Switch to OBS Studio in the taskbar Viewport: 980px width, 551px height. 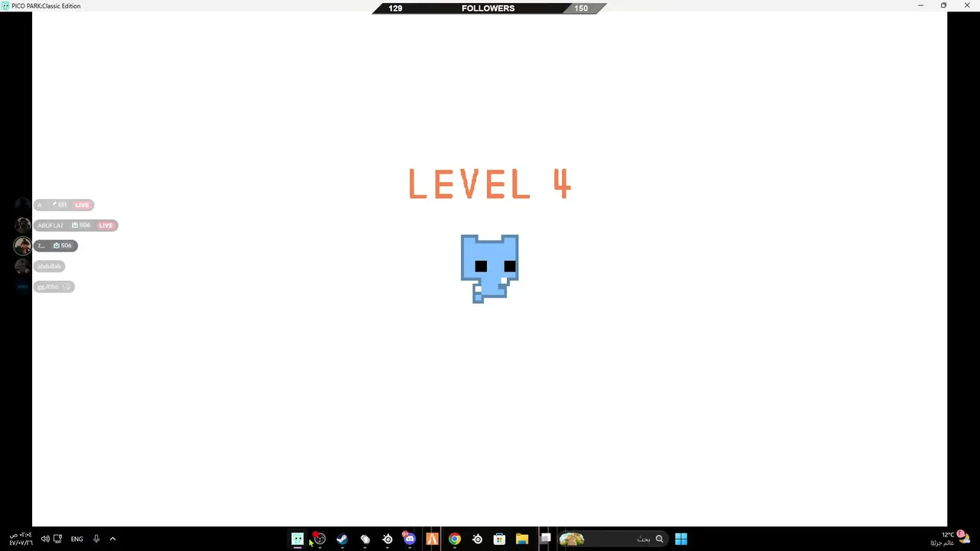coord(319,539)
